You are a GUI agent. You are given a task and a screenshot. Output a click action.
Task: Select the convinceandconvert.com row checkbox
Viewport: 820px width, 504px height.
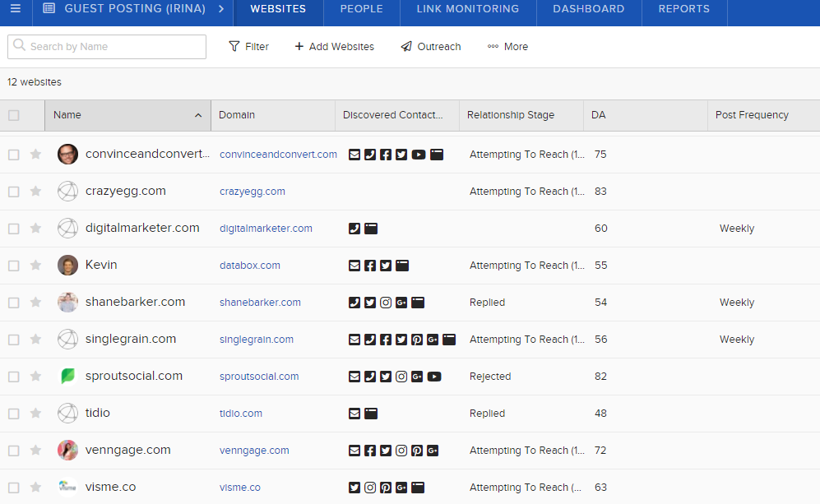(x=14, y=155)
